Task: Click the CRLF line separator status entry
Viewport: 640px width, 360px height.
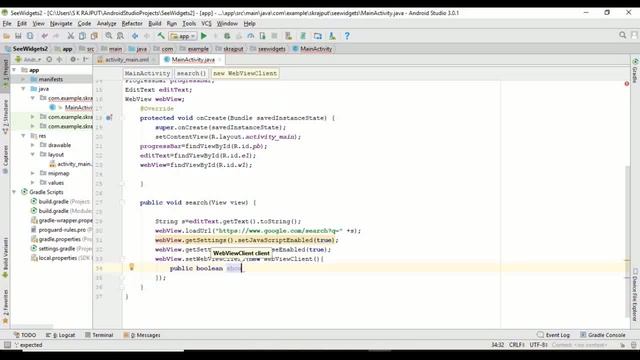Action: pyautogui.click(x=516, y=345)
